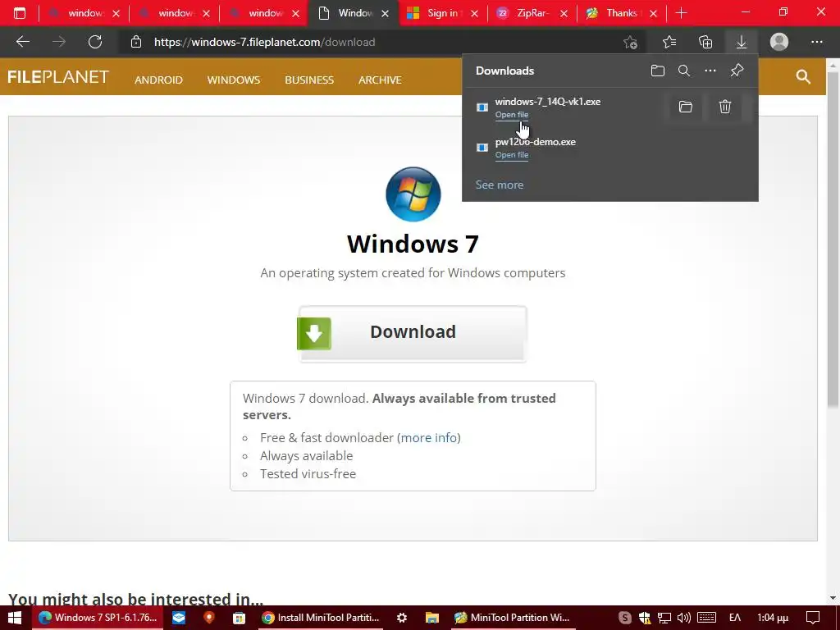Image resolution: width=840 pixels, height=630 pixels.
Task: Click the Windows 7 logo image
Action: tap(413, 194)
